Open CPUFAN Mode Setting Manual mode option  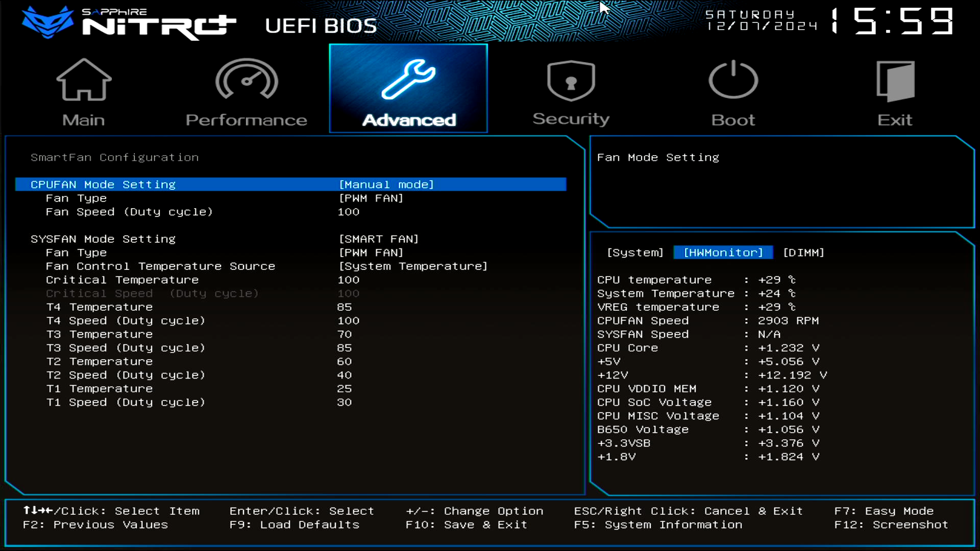click(x=386, y=185)
